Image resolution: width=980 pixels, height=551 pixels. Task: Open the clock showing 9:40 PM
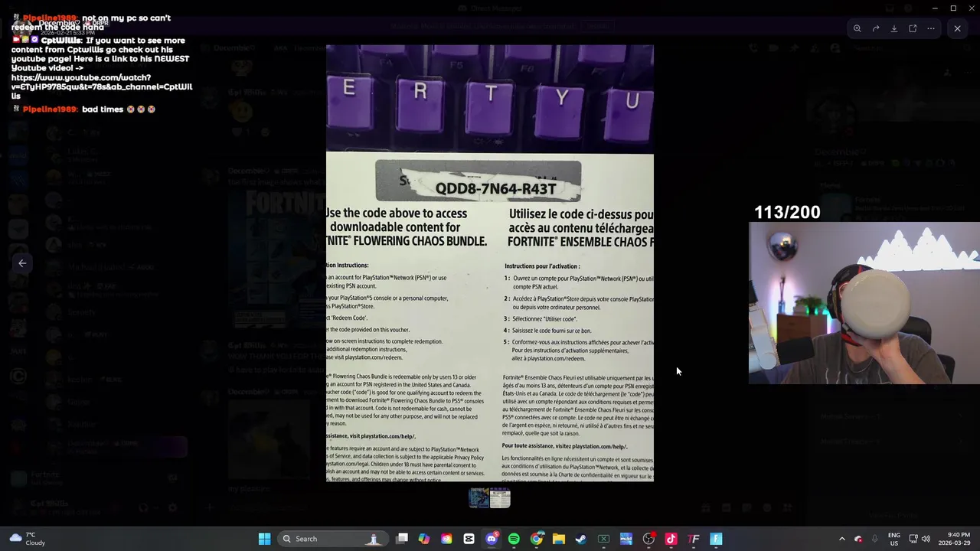[954, 539]
